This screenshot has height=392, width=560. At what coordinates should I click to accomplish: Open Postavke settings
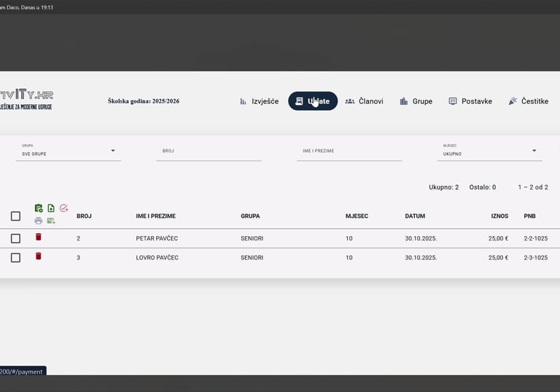pyautogui.click(x=470, y=101)
